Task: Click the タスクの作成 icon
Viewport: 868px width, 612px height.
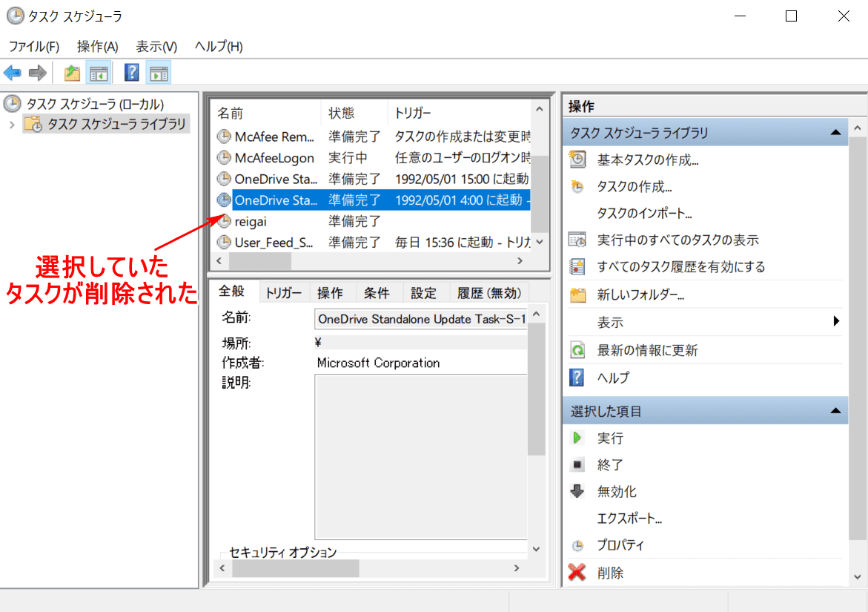Action: tap(577, 187)
